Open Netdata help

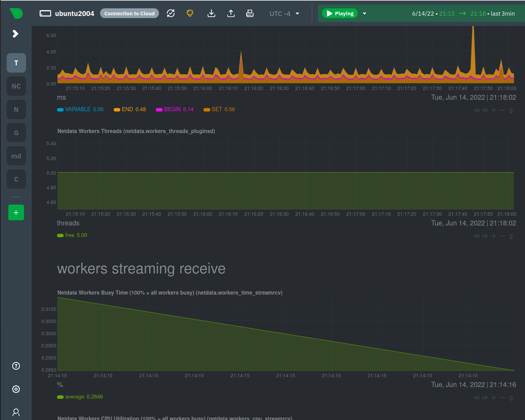[16, 366]
